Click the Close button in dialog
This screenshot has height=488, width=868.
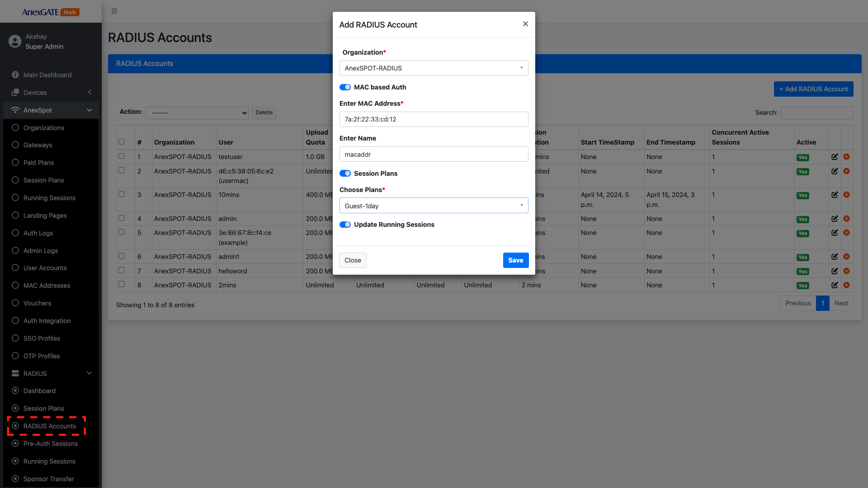[x=353, y=260]
